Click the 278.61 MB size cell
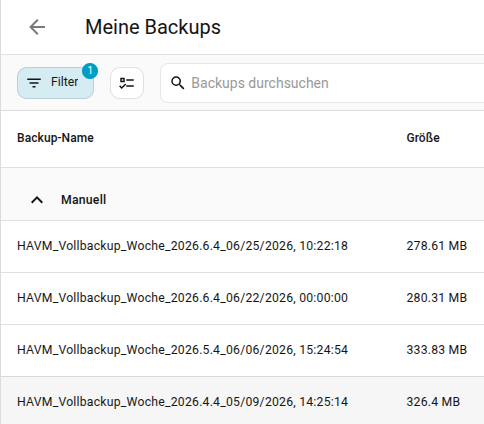This screenshot has width=484, height=424. click(437, 246)
